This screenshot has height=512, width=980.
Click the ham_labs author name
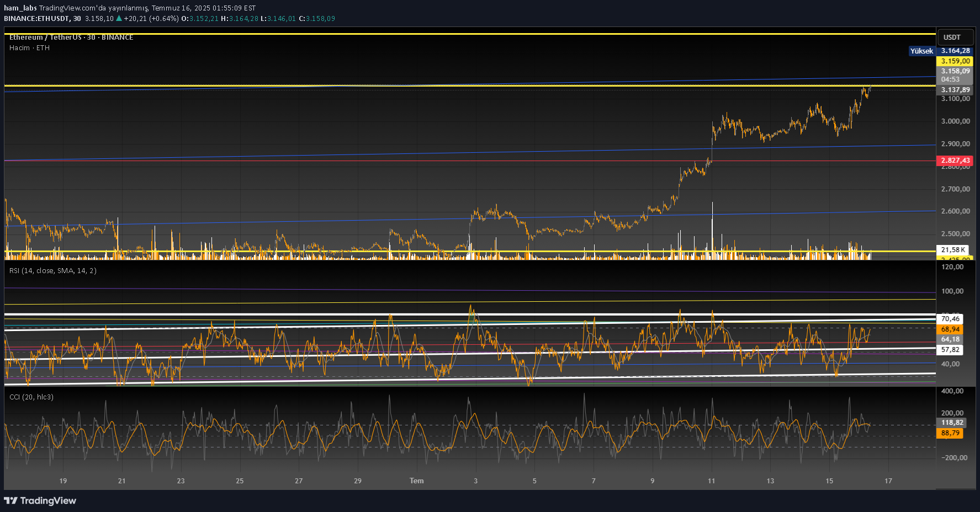click(20, 8)
